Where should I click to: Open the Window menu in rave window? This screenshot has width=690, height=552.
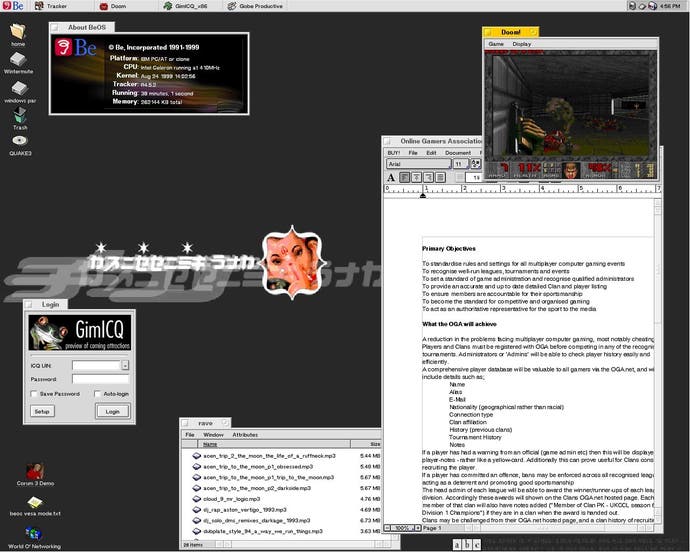[213, 435]
